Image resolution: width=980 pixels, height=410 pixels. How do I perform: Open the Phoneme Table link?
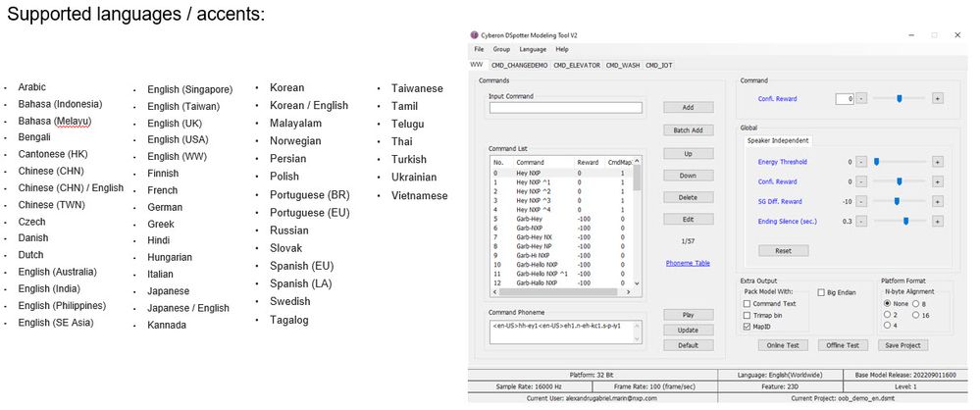coord(688,263)
